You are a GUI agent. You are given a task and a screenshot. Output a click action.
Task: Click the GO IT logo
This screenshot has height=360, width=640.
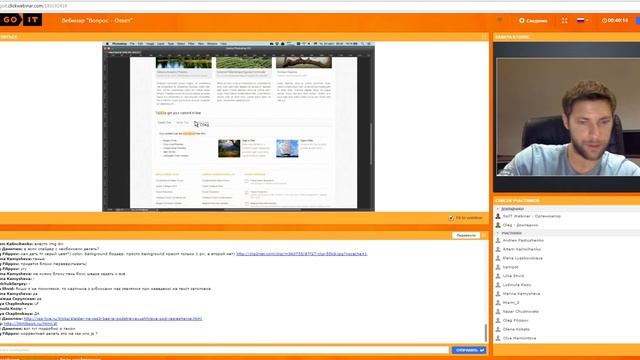[x=21, y=20]
